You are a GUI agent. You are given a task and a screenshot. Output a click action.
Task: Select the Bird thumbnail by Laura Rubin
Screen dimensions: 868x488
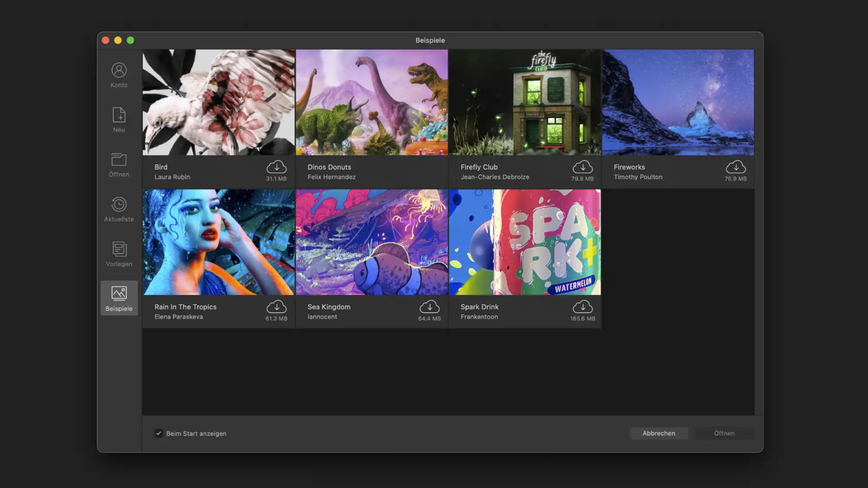coord(218,103)
